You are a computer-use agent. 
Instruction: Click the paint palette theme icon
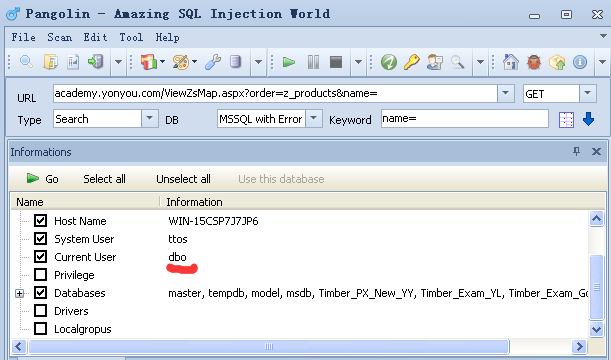[x=180, y=62]
